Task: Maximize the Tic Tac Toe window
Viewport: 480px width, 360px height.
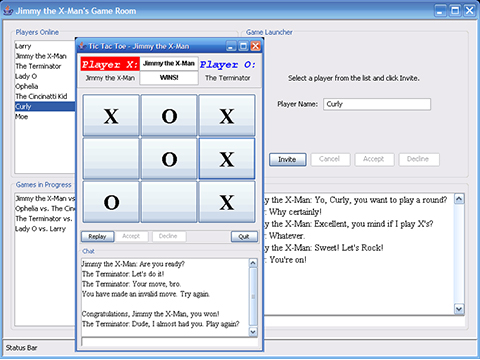Action: click(x=243, y=46)
